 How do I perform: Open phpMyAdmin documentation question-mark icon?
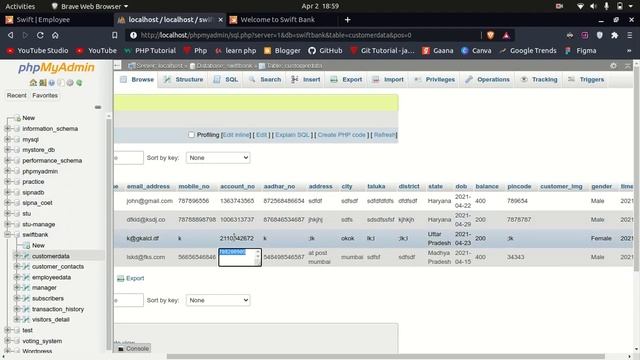coord(52,83)
